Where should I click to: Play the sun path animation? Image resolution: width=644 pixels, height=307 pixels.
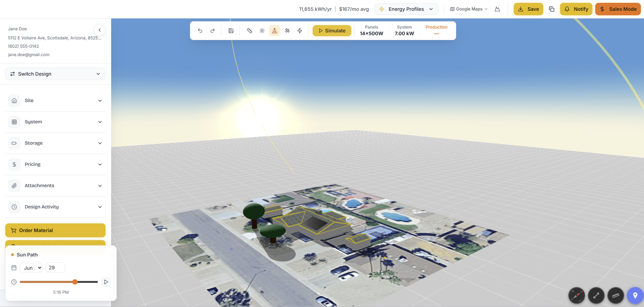pyautogui.click(x=106, y=282)
